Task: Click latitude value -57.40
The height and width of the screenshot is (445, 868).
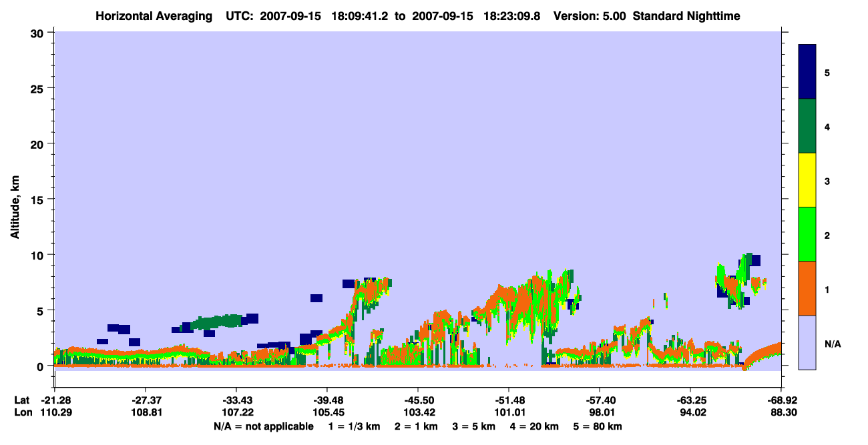Action: point(599,400)
